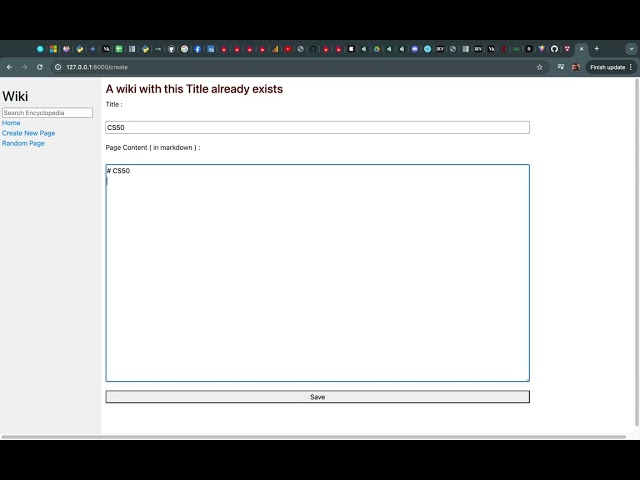Click the 'Page Content ( in markdown ) :' label
This screenshot has height=480, width=640.
coord(153,147)
